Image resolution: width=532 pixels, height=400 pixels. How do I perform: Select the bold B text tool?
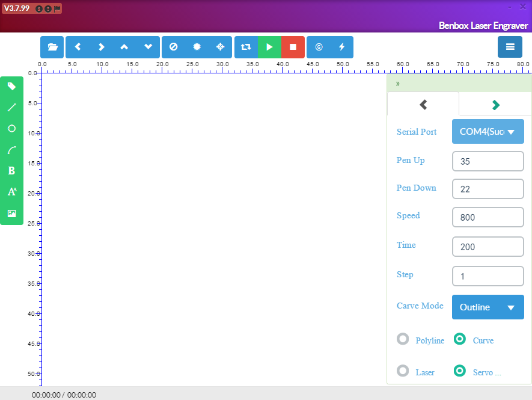[12, 171]
